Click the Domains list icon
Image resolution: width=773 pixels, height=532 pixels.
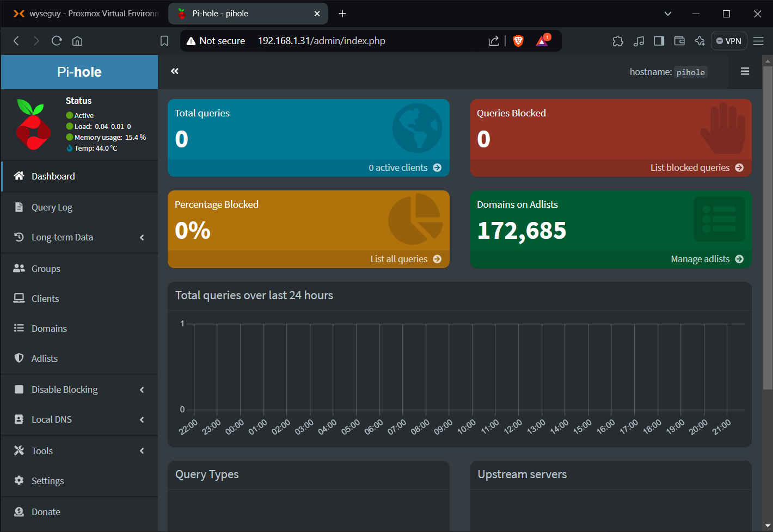[x=19, y=328]
